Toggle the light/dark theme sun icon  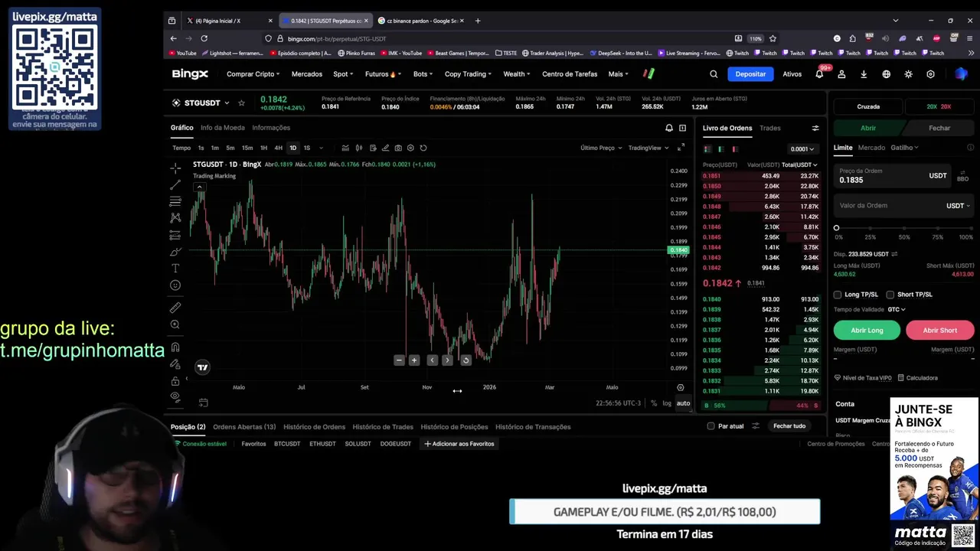[x=908, y=74]
